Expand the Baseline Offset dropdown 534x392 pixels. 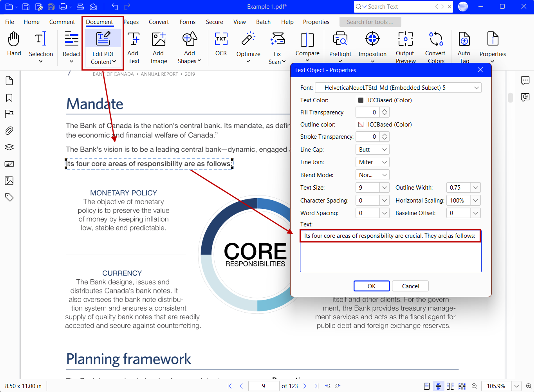(476, 213)
